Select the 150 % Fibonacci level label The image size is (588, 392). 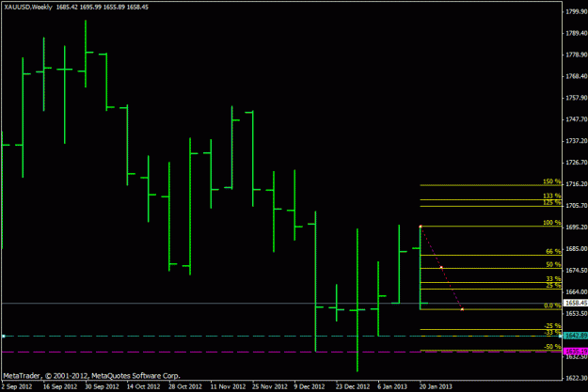point(551,181)
